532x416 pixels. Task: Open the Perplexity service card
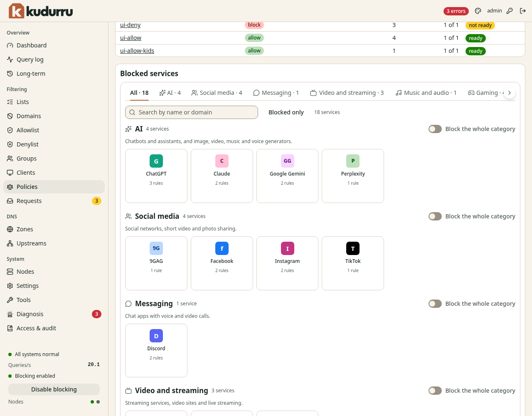point(353,176)
